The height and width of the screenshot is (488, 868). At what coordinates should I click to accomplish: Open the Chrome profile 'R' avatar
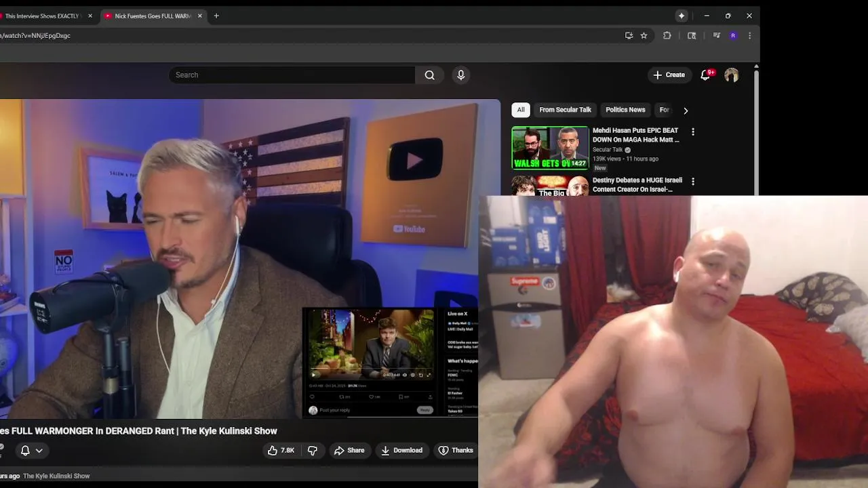pyautogui.click(x=733, y=35)
